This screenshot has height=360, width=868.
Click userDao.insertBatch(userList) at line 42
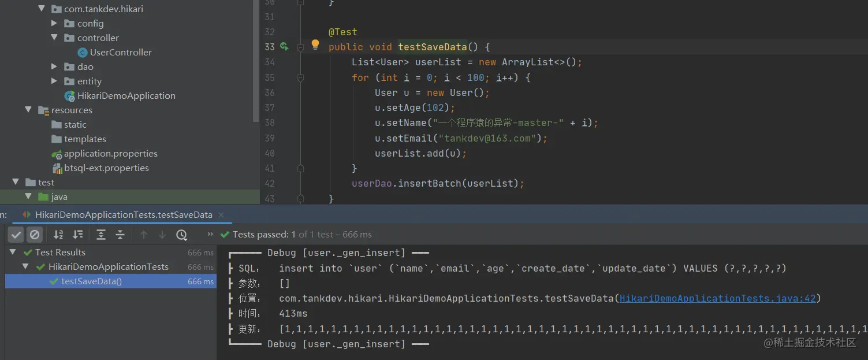[438, 183]
